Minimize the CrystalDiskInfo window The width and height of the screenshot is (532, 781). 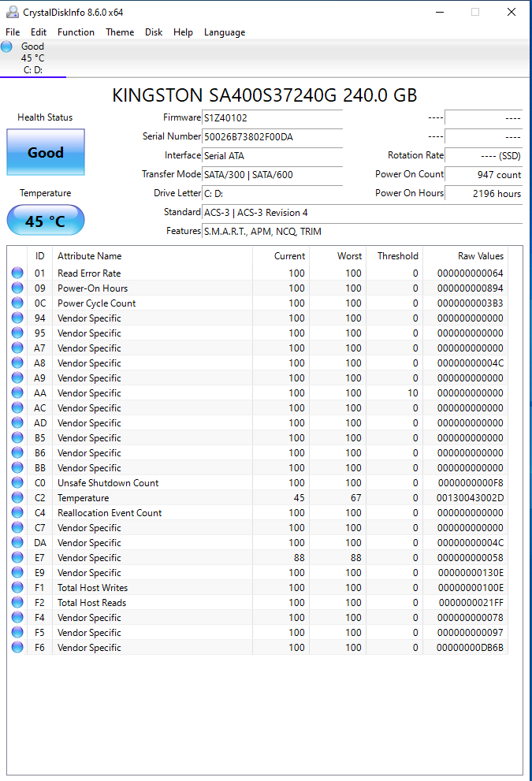pos(439,12)
